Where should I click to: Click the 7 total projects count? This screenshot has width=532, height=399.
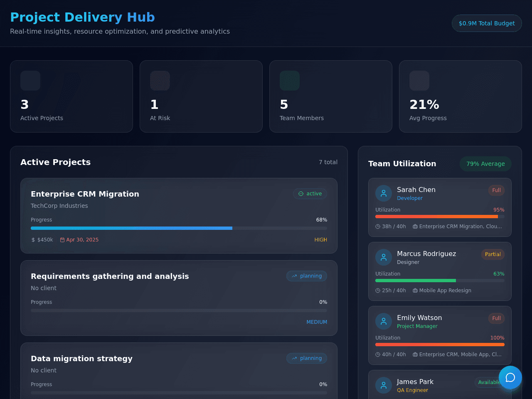pos(328,162)
